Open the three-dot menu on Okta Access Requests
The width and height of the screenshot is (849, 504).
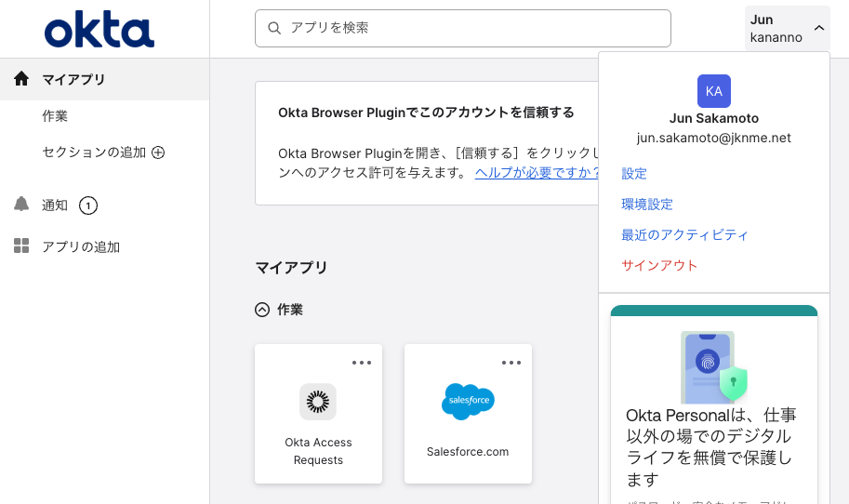point(362,363)
